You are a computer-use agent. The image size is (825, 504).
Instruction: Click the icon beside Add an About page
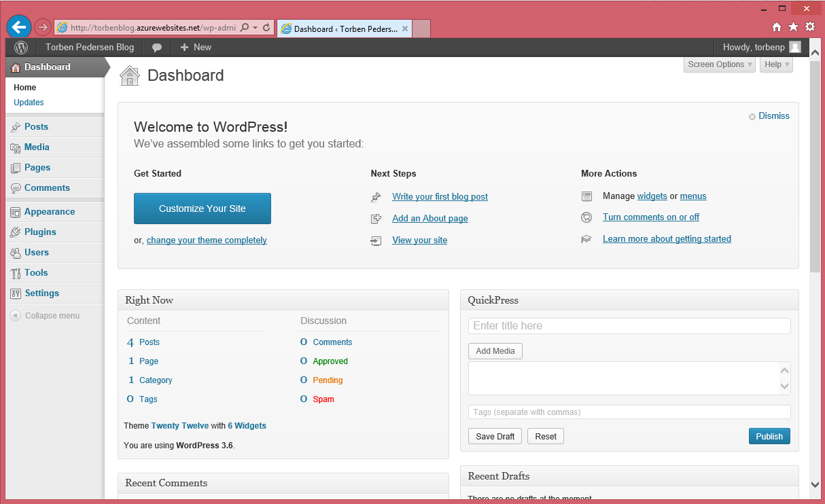[x=376, y=219]
